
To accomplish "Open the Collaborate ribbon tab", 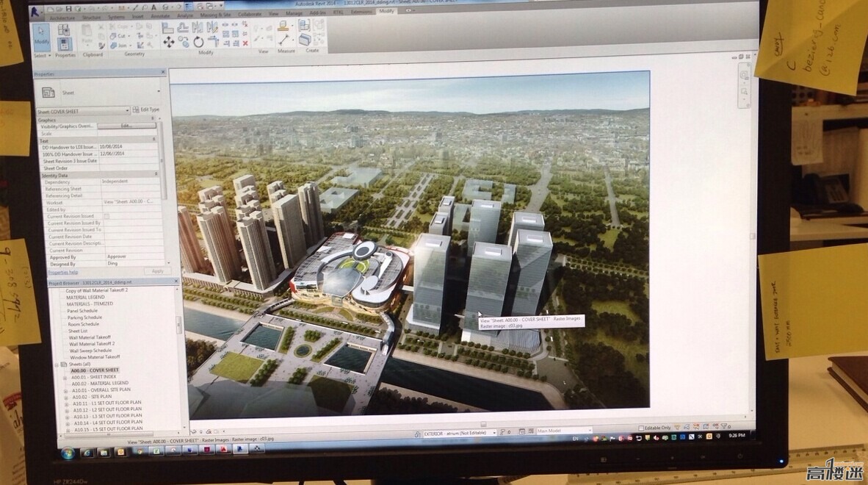I will point(250,14).
